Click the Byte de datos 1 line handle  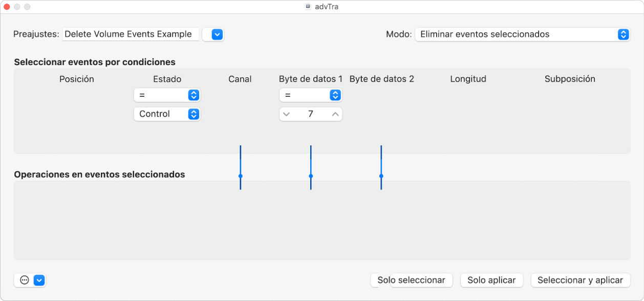pyautogui.click(x=311, y=176)
